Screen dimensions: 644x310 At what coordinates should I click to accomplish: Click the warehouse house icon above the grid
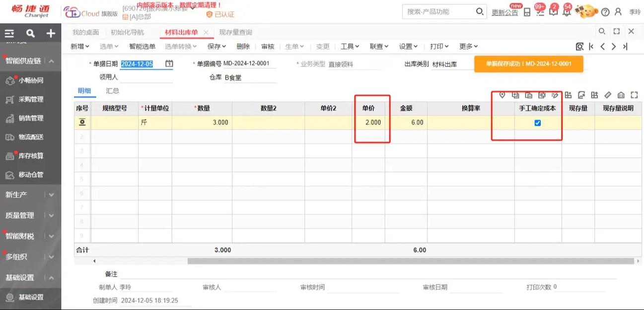[621, 95]
